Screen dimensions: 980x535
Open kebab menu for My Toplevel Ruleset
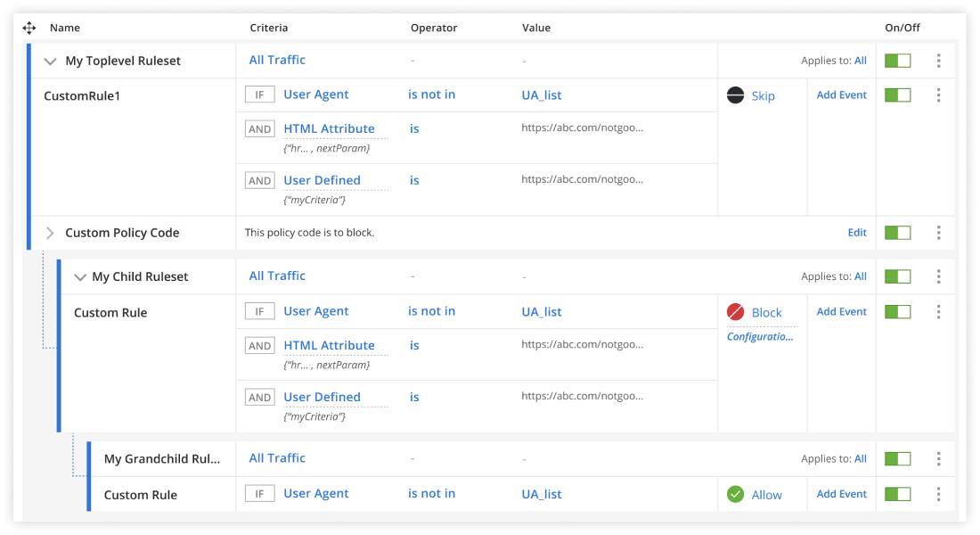point(938,61)
